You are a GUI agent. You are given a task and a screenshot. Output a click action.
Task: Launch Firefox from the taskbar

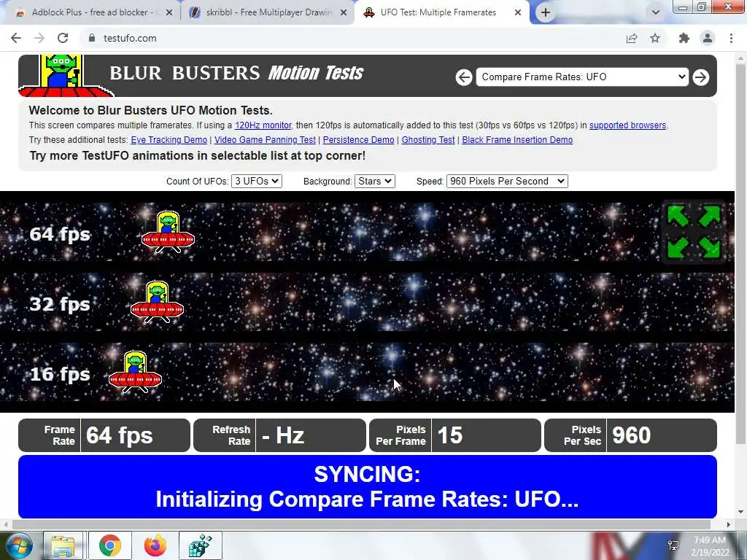[155, 545]
